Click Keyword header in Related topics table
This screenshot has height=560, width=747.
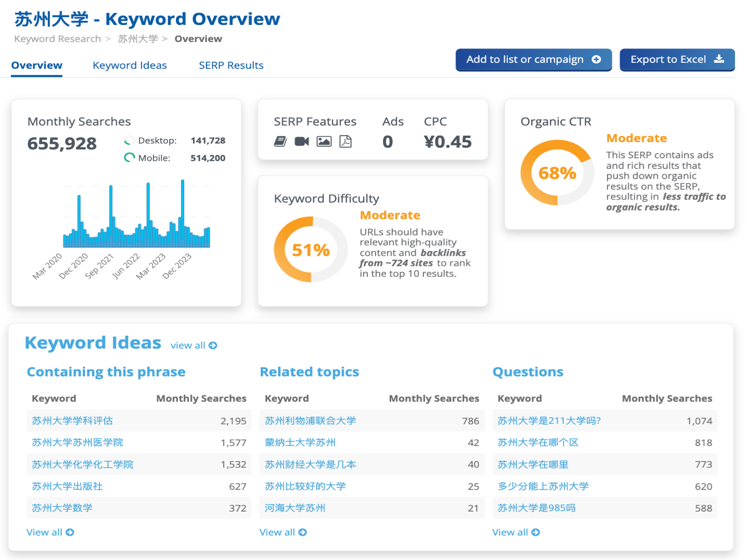click(287, 399)
